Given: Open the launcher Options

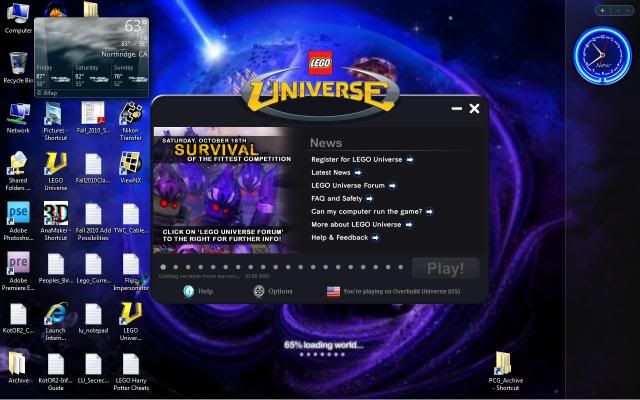Looking at the screenshot, I should [x=273, y=291].
